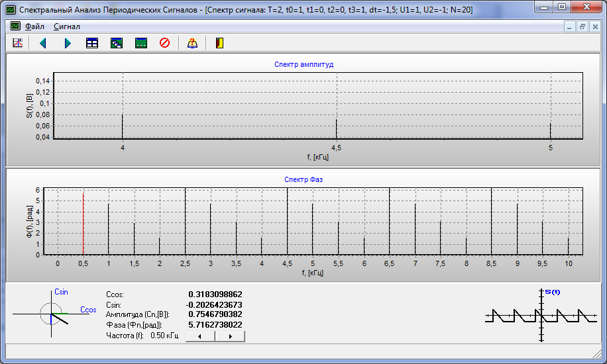Image resolution: width=607 pixels, height=364 pixels.
Task: Click the tile windows grid icon
Action: (x=92, y=43)
